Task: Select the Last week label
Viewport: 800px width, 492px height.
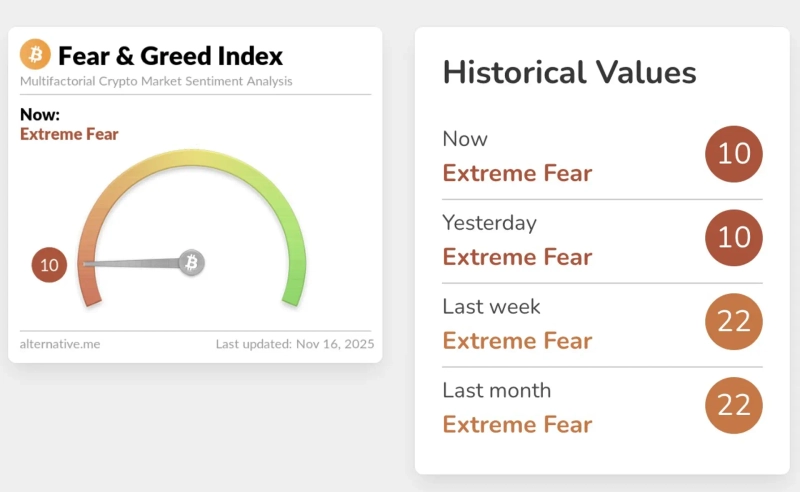Action: pyautogui.click(x=491, y=307)
